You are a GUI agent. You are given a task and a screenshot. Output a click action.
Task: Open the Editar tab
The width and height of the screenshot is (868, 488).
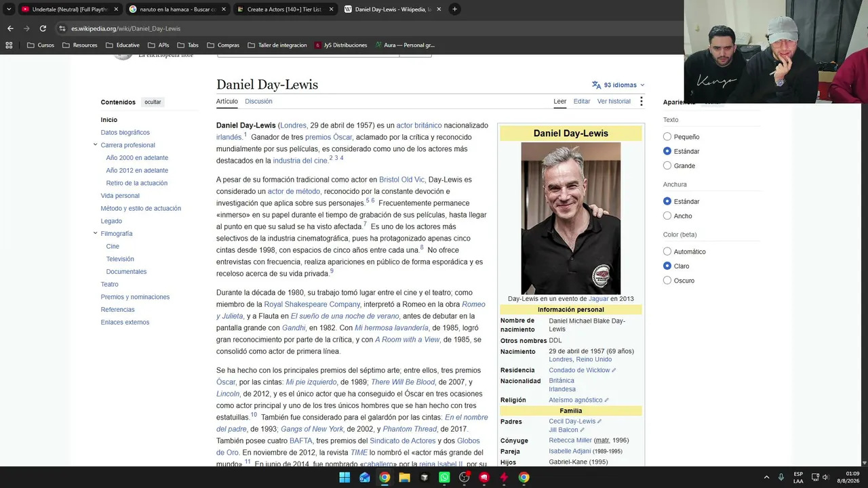coord(582,101)
